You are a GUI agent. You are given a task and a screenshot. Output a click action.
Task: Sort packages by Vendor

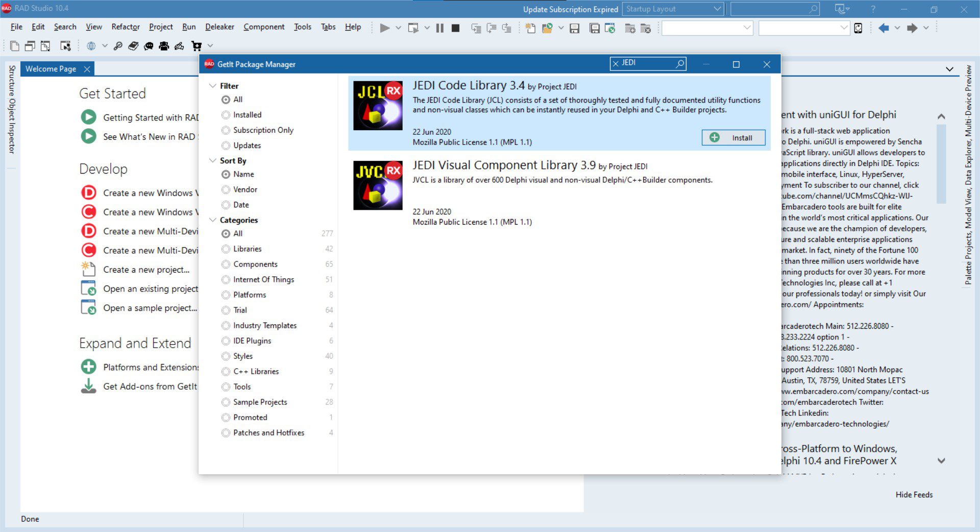[x=239, y=189]
